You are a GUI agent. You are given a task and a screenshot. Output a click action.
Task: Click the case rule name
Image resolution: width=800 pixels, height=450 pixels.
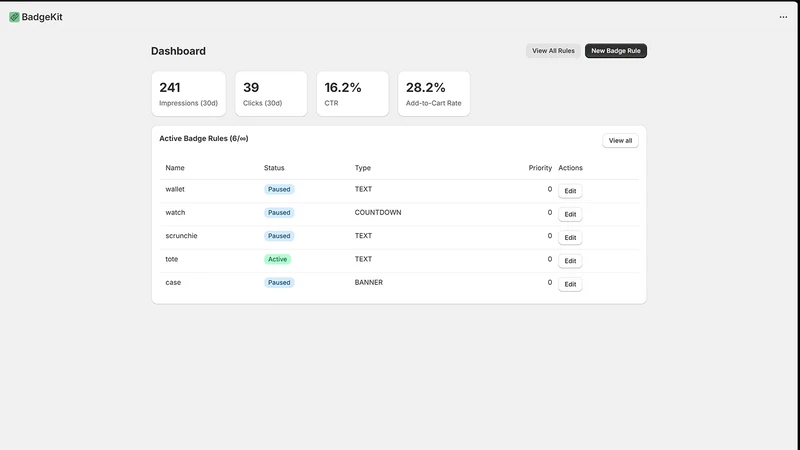[x=173, y=282]
